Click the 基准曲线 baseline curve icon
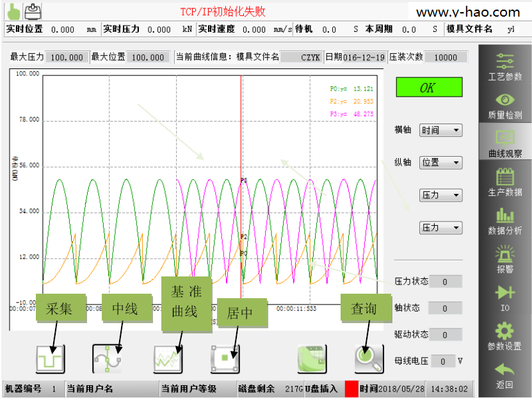 point(168,359)
